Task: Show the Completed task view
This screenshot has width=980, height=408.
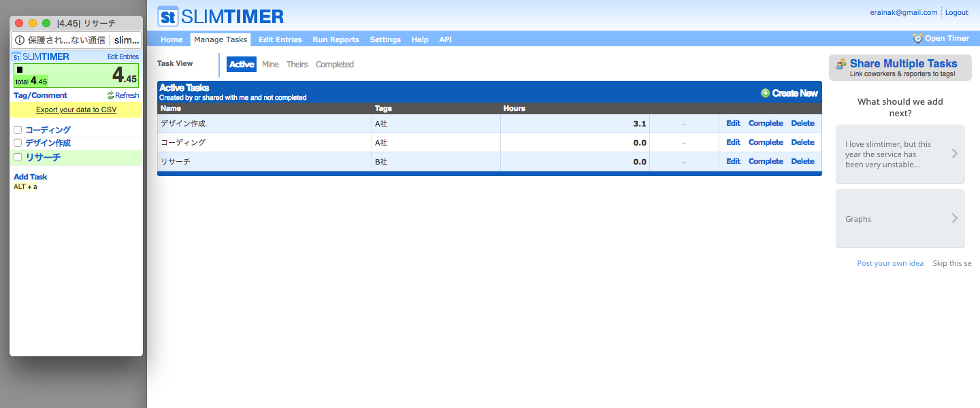Action: 335,65
